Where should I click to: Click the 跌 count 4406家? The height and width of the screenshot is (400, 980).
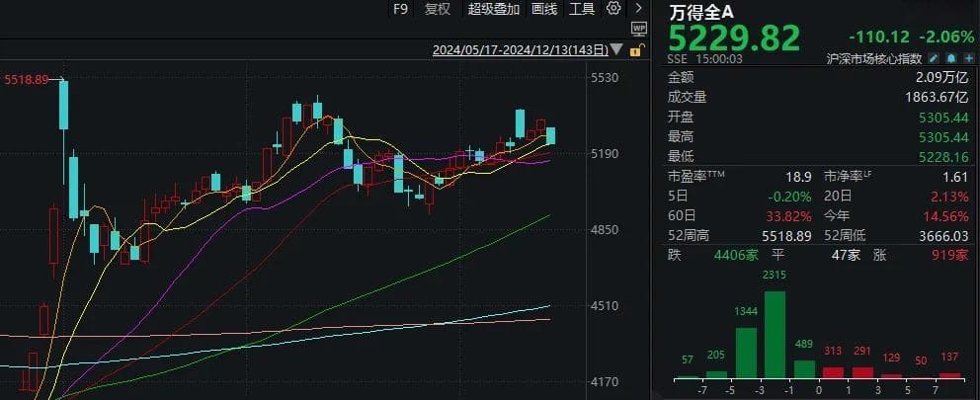[738, 255]
